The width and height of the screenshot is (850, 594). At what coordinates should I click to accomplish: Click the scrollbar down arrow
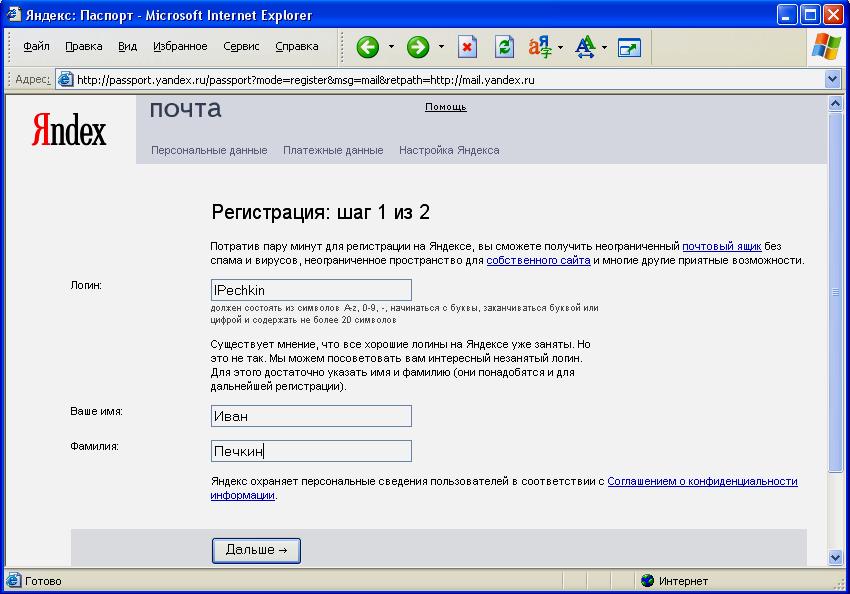click(835, 557)
